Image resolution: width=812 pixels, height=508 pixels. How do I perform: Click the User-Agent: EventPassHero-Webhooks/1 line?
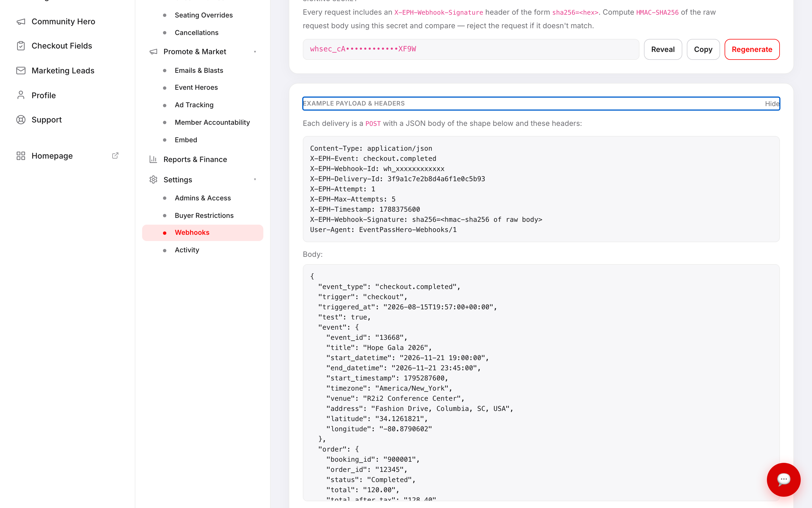[x=383, y=229]
